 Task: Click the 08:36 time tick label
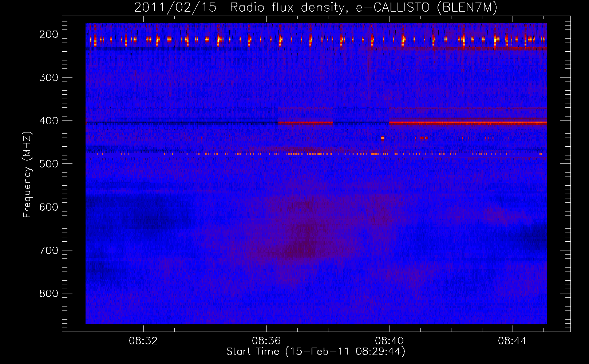pos(266,341)
